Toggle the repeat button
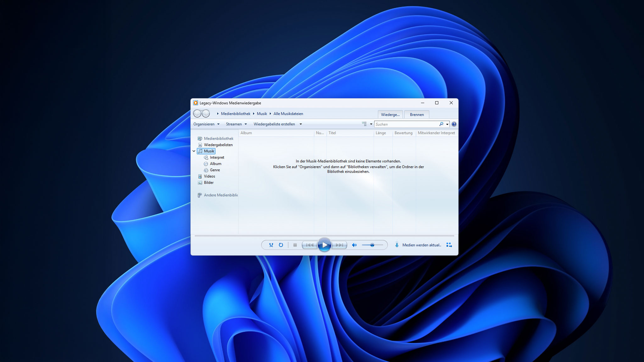Image resolution: width=644 pixels, height=362 pixels. click(281, 245)
